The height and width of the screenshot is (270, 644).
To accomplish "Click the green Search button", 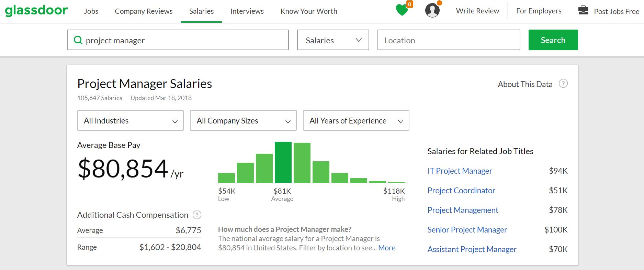I will pyautogui.click(x=553, y=40).
